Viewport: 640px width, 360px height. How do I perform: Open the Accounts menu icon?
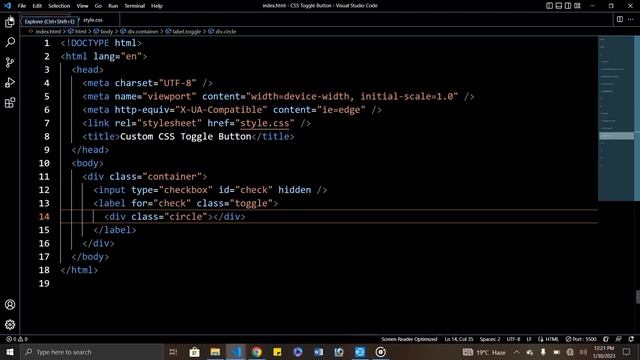coord(10,304)
